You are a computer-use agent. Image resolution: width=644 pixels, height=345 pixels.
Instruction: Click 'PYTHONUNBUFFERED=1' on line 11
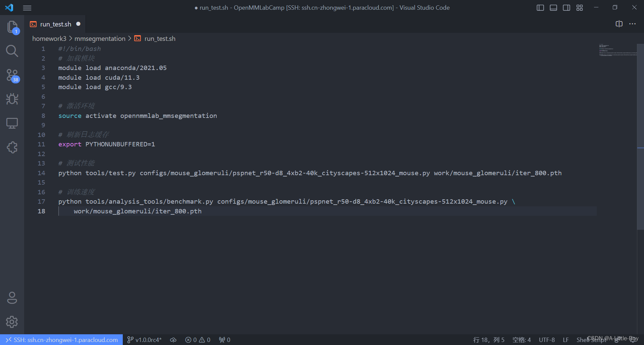[x=120, y=144]
